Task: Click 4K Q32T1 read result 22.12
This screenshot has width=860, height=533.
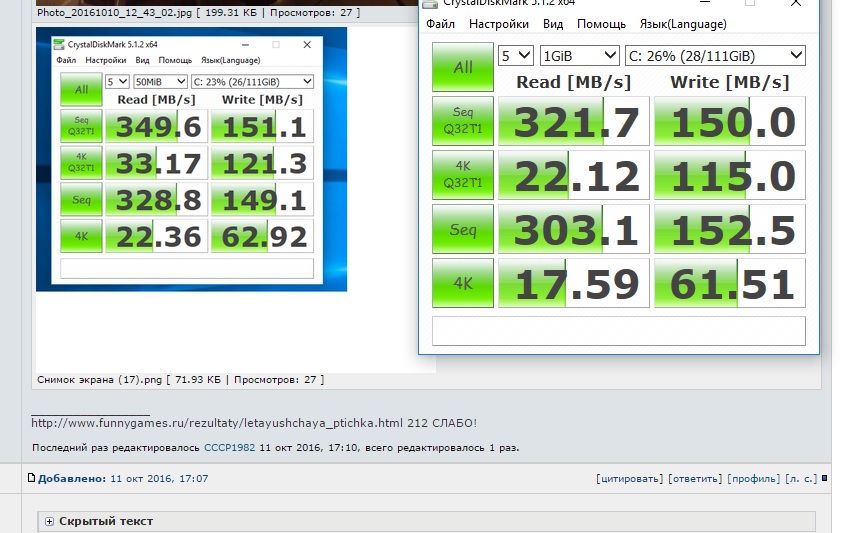Action: click(x=574, y=175)
